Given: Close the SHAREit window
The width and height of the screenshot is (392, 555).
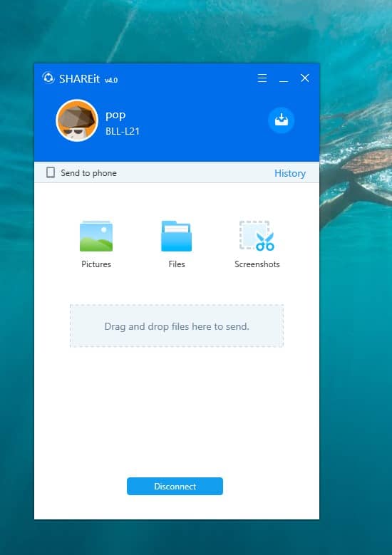Looking at the screenshot, I should click(x=305, y=78).
